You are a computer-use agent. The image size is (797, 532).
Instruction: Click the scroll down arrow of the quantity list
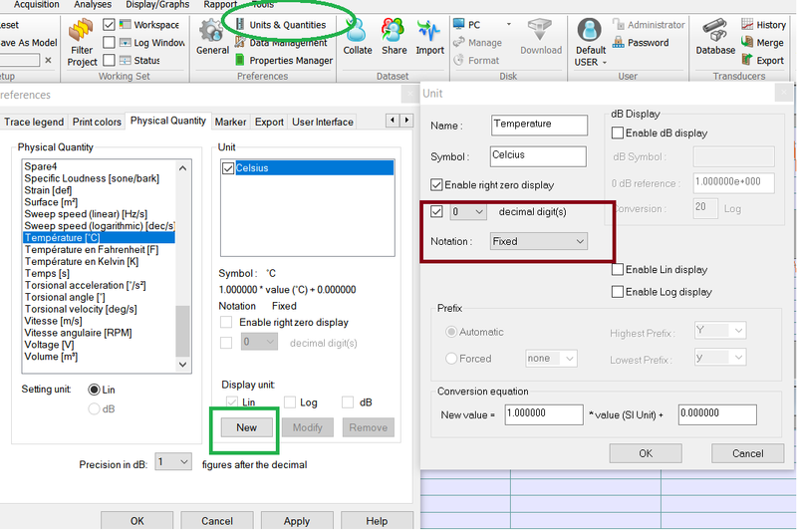tap(183, 365)
